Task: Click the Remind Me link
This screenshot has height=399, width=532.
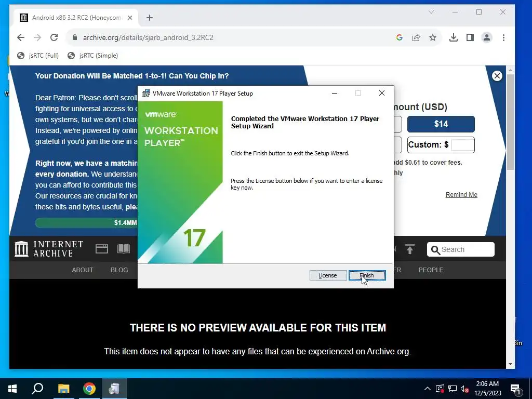Action: (x=461, y=195)
